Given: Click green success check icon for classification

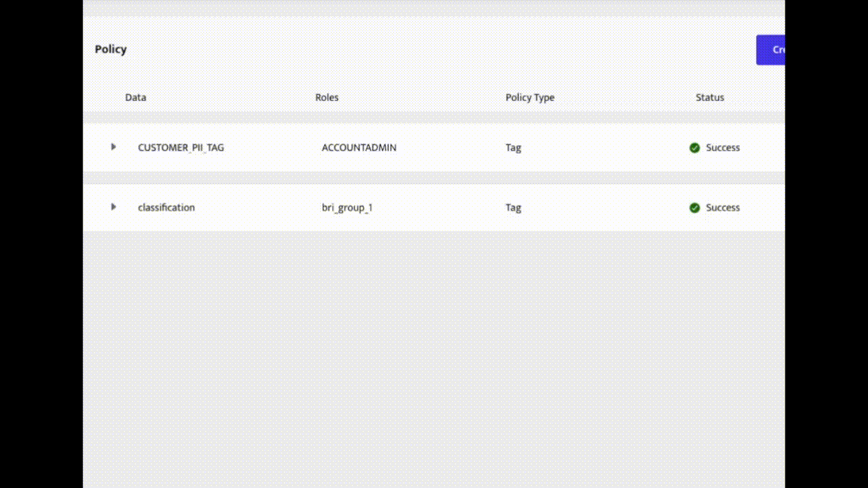Looking at the screenshot, I should [x=694, y=208].
